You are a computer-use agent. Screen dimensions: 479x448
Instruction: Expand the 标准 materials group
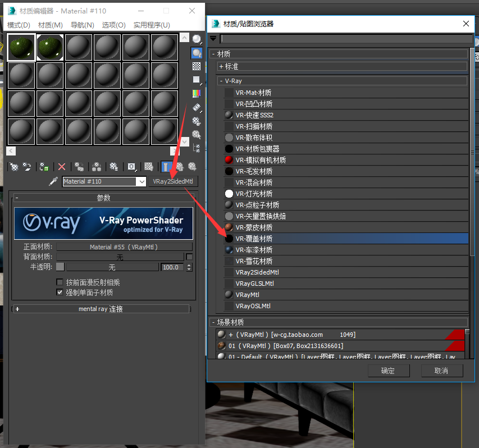pyautogui.click(x=343, y=66)
